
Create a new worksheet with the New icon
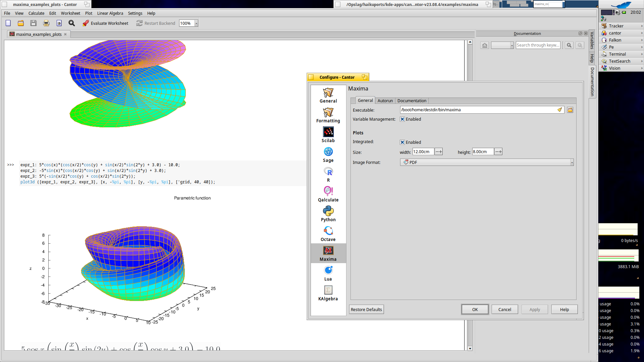[x=8, y=23]
